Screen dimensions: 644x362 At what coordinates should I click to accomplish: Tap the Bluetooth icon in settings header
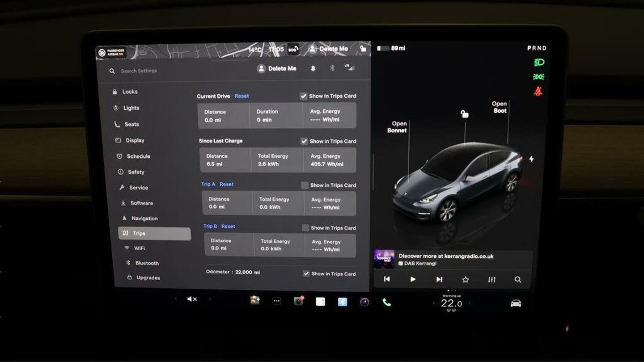click(x=332, y=68)
